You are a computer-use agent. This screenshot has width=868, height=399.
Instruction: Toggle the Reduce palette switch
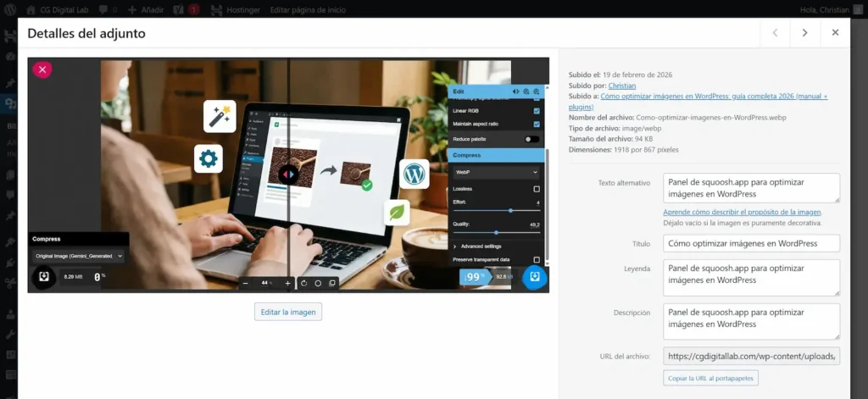point(531,139)
